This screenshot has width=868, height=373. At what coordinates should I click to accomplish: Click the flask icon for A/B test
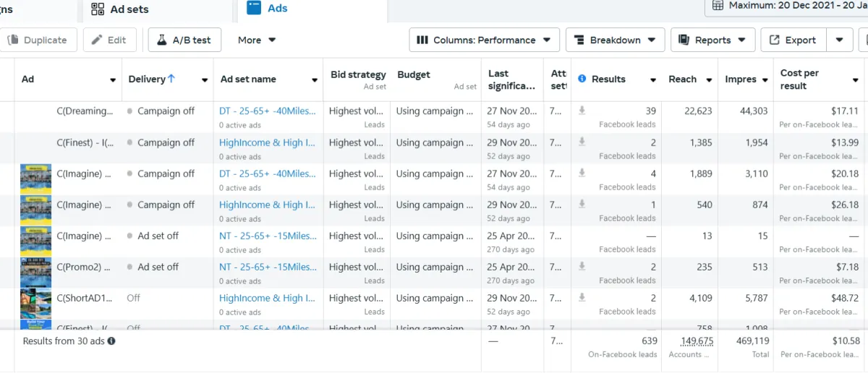(162, 40)
